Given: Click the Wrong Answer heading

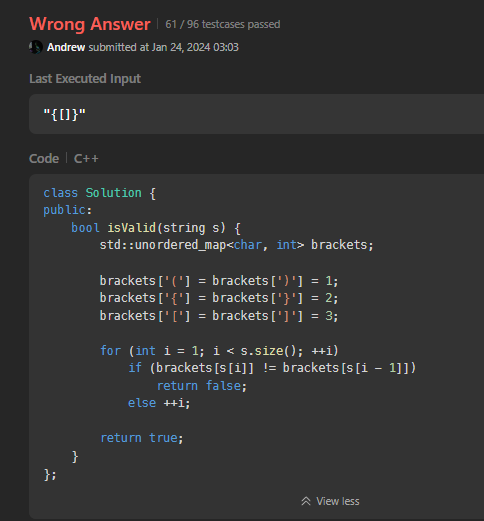Looking at the screenshot, I should point(90,24).
